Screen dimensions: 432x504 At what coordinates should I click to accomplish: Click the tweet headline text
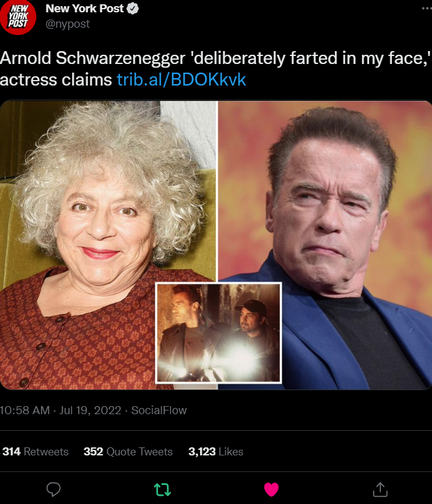click(x=215, y=68)
